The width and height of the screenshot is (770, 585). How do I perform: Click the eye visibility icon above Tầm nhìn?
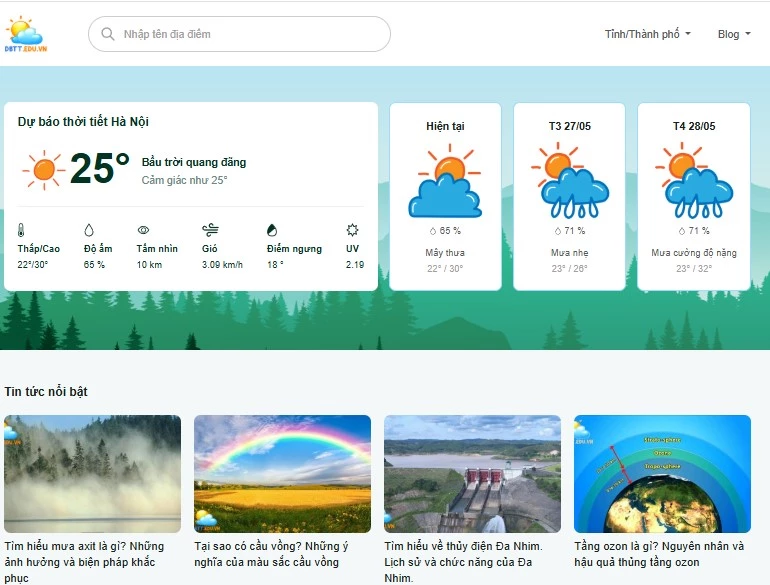coord(143,230)
